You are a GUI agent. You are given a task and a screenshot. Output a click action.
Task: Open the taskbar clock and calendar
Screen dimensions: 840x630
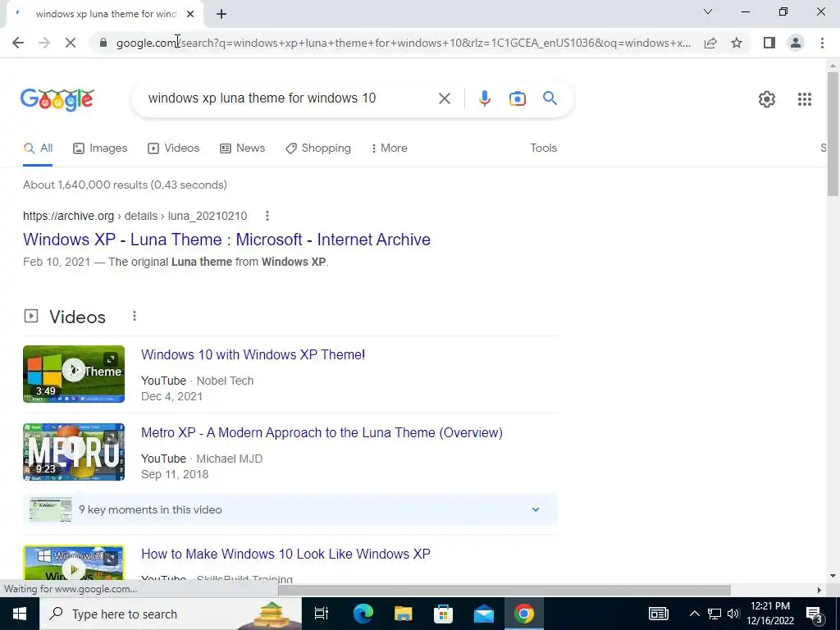[x=769, y=614]
